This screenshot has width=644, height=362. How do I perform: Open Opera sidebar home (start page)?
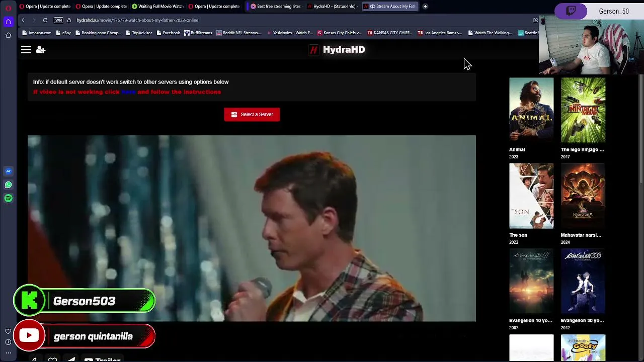click(x=8, y=22)
